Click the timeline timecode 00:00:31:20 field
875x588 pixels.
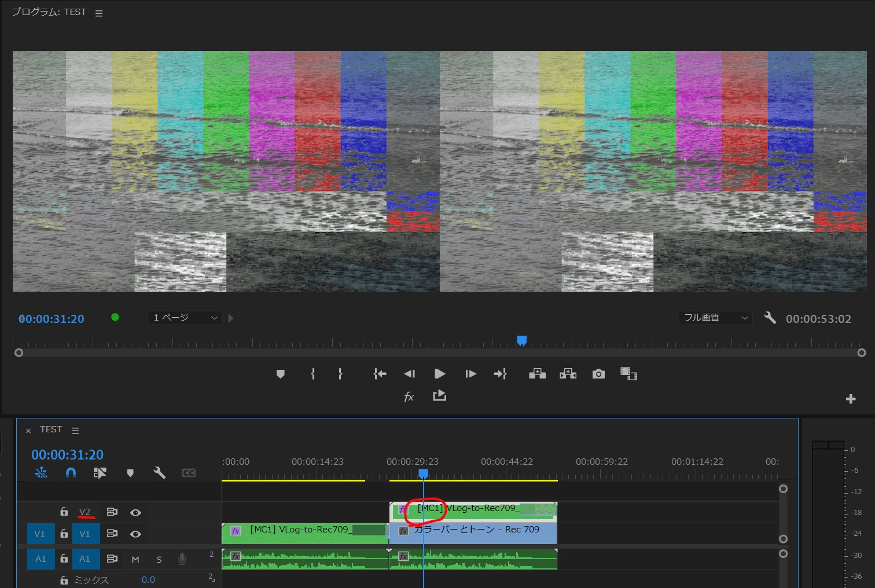pos(67,455)
